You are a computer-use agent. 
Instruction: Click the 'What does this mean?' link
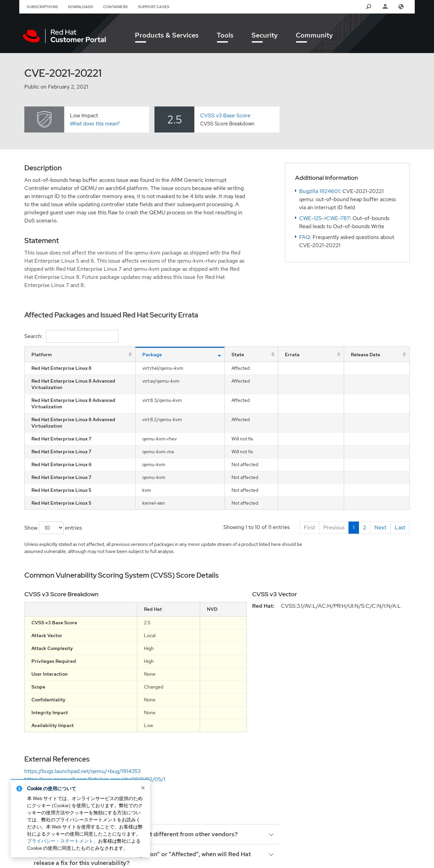95,124
